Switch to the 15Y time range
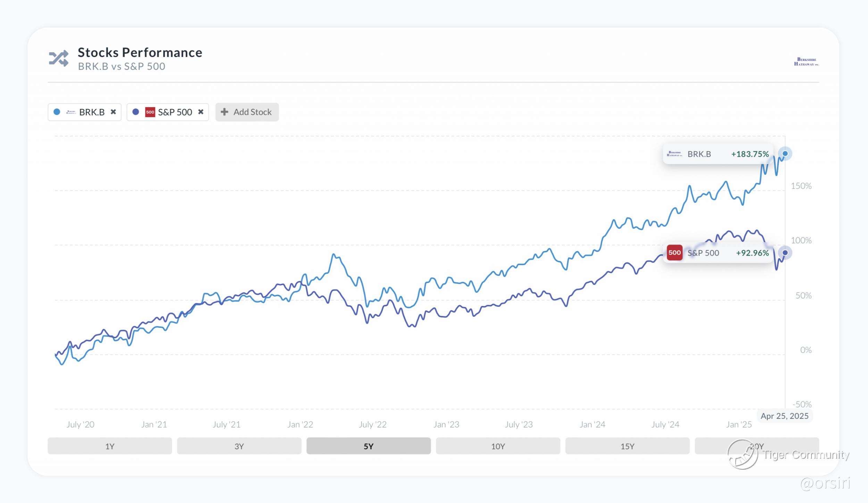The height and width of the screenshot is (503, 868). (627, 446)
